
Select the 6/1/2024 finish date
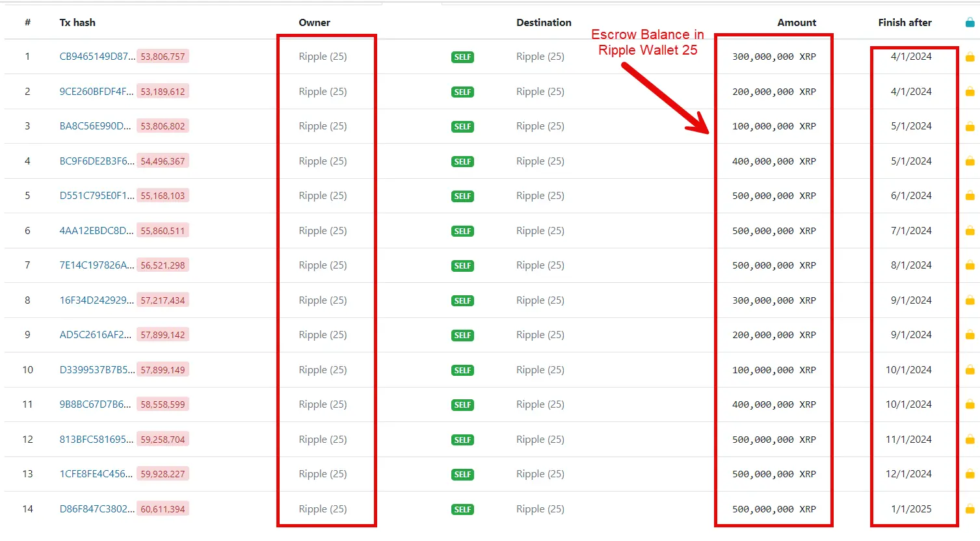point(911,196)
